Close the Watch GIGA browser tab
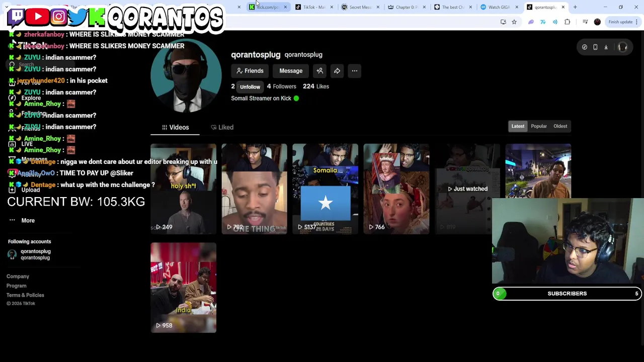The height and width of the screenshot is (362, 644). click(x=517, y=7)
